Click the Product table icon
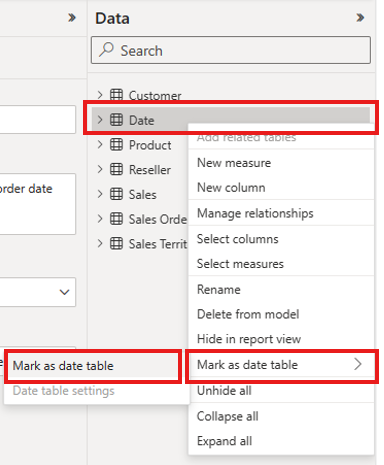This screenshot has height=465, width=384. [116, 145]
